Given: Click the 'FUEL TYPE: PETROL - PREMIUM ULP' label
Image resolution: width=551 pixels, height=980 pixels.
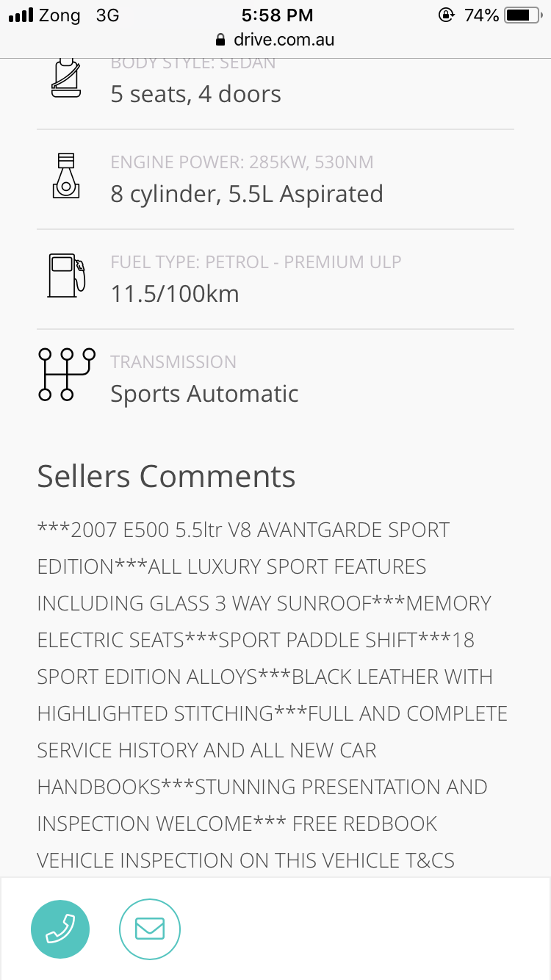Looking at the screenshot, I should coord(256,262).
